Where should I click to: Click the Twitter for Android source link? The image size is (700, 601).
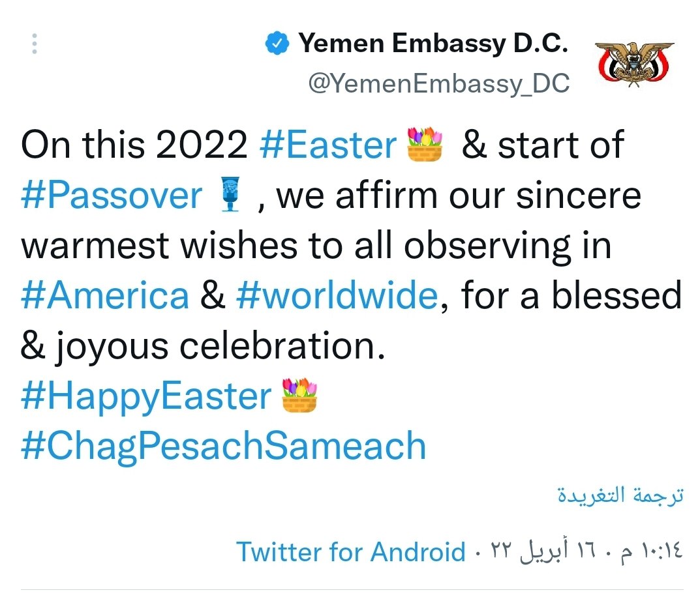[351, 552]
